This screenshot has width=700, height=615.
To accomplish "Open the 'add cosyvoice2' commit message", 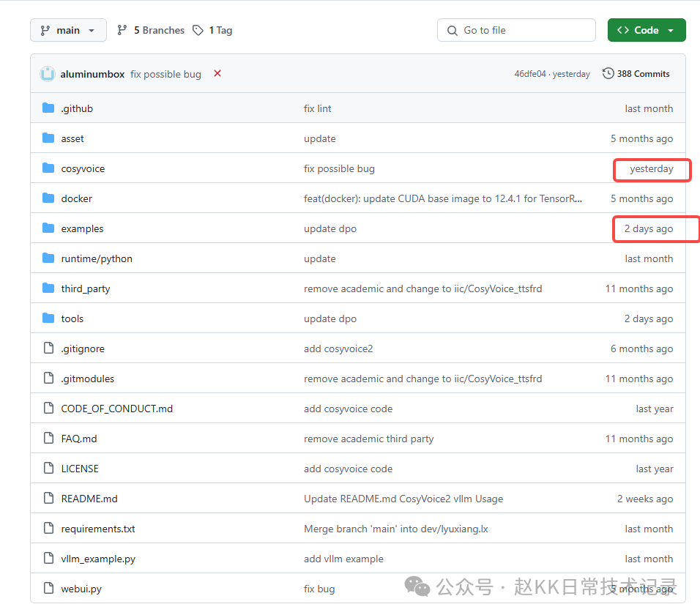I will click(x=338, y=348).
